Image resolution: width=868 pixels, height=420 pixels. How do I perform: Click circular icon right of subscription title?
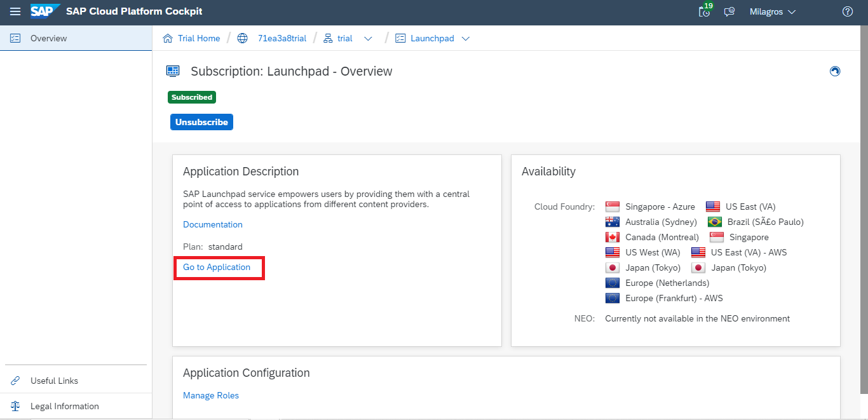pyautogui.click(x=835, y=71)
